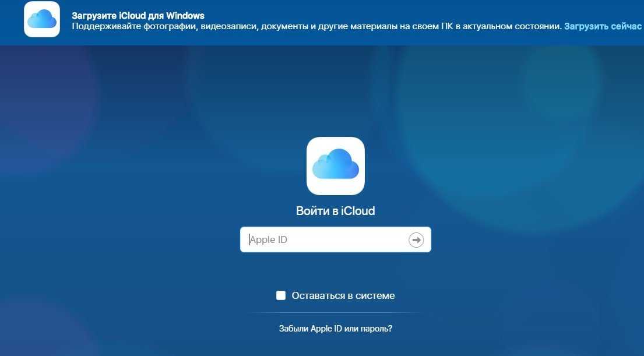
Task: Click the large iCloud logo above sign-in
Action: (x=335, y=165)
